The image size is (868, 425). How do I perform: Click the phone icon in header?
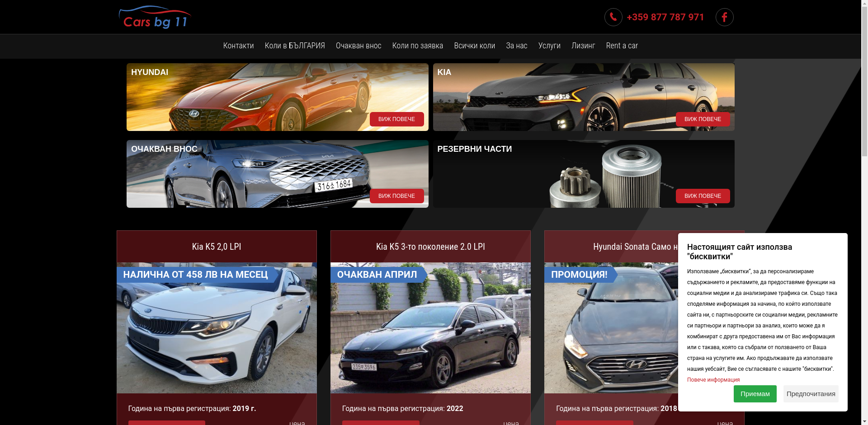click(613, 17)
